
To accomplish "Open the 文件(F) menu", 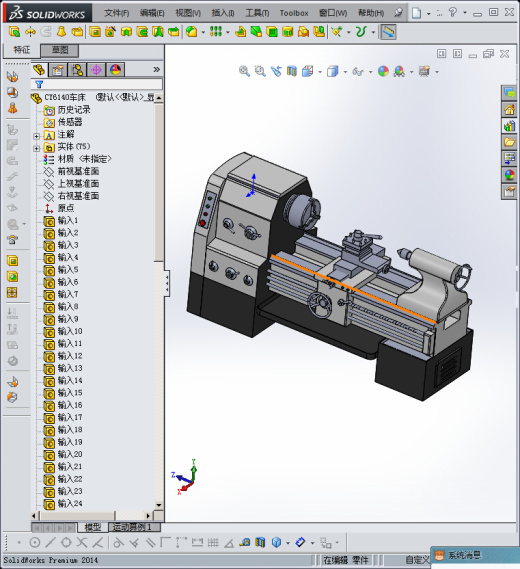I will pyautogui.click(x=116, y=13).
